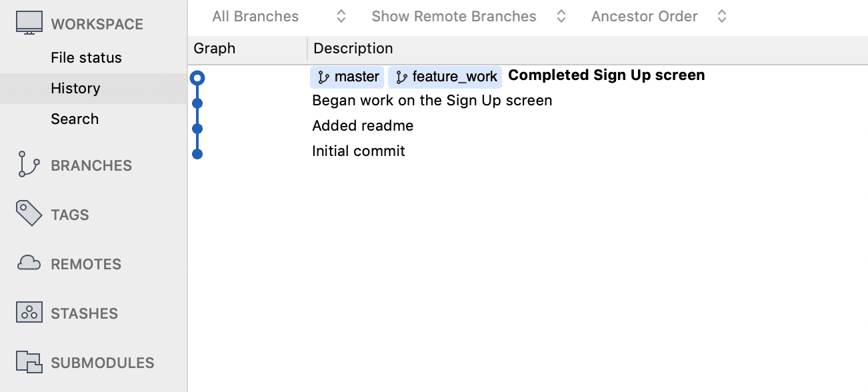868x392 pixels.
Task: Select the 'Initial commit' row
Action: tap(527, 151)
